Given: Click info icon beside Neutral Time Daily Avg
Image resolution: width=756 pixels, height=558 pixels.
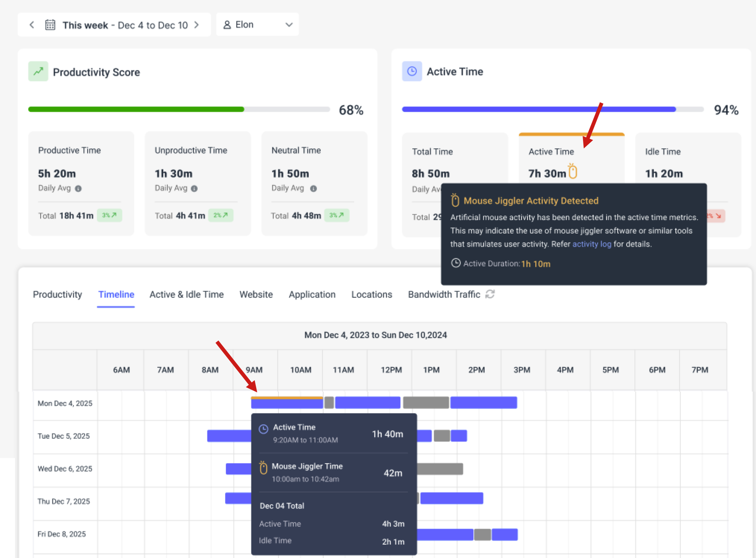Looking at the screenshot, I should tap(314, 189).
